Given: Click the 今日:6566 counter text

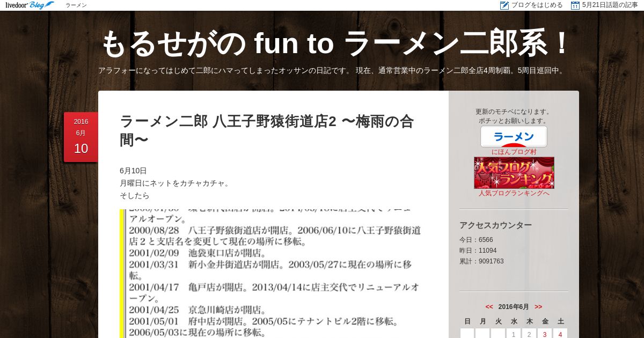Looking at the screenshot, I should (x=476, y=240).
